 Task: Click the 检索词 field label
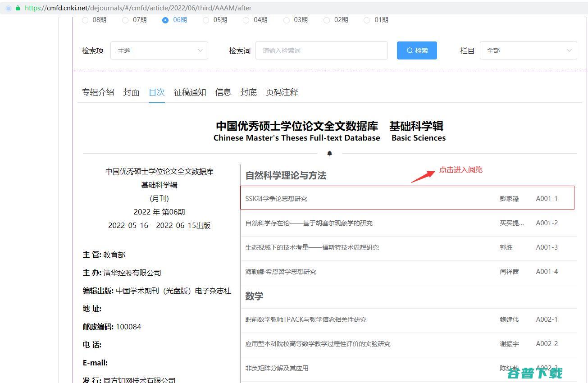tap(240, 50)
